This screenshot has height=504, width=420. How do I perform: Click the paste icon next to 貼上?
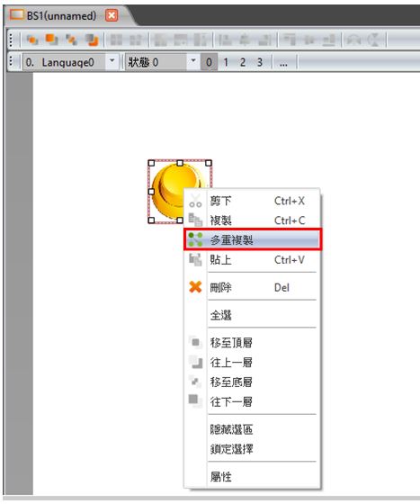pos(195,259)
